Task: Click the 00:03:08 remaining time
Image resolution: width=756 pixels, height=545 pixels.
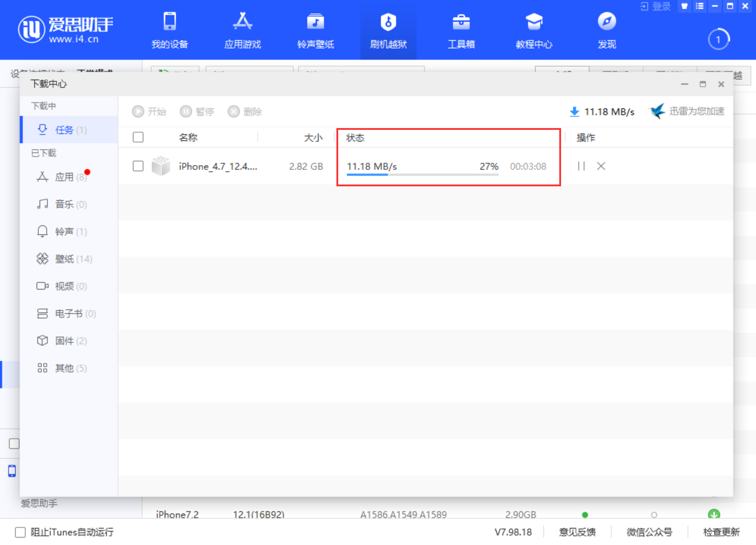Action: point(528,166)
